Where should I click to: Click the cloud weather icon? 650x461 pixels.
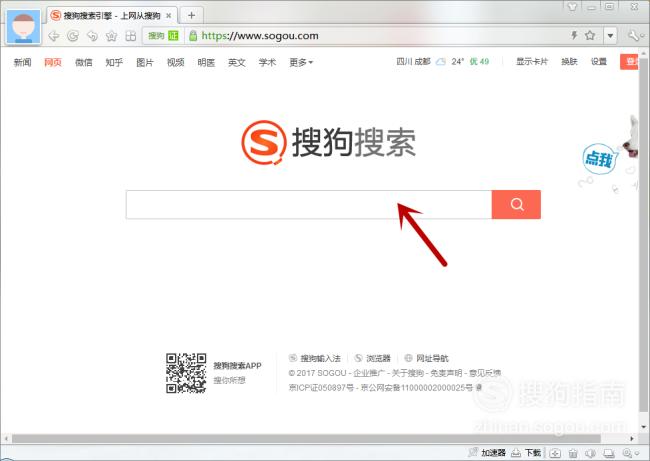tap(441, 62)
